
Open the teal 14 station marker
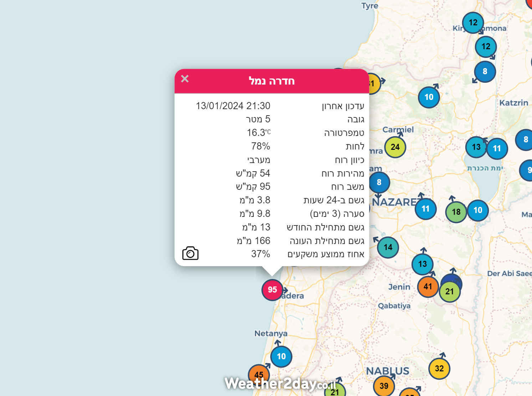pyautogui.click(x=388, y=247)
